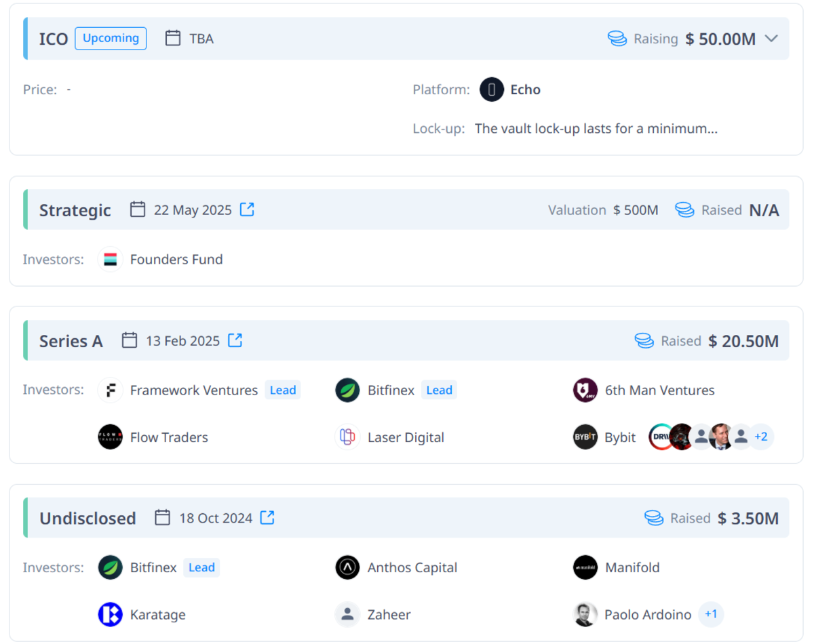This screenshot has width=814, height=644.
Task: Click the calendar icon next to TBA
Action: (173, 39)
